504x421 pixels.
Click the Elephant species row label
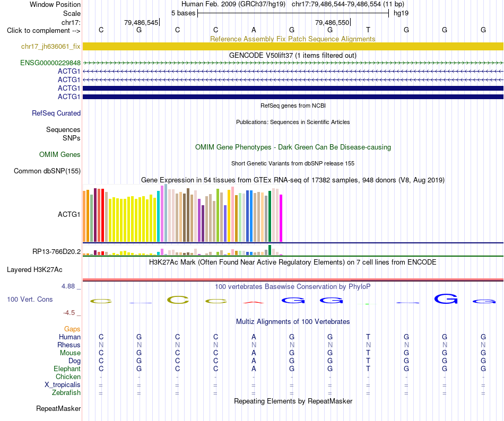click(x=67, y=369)
